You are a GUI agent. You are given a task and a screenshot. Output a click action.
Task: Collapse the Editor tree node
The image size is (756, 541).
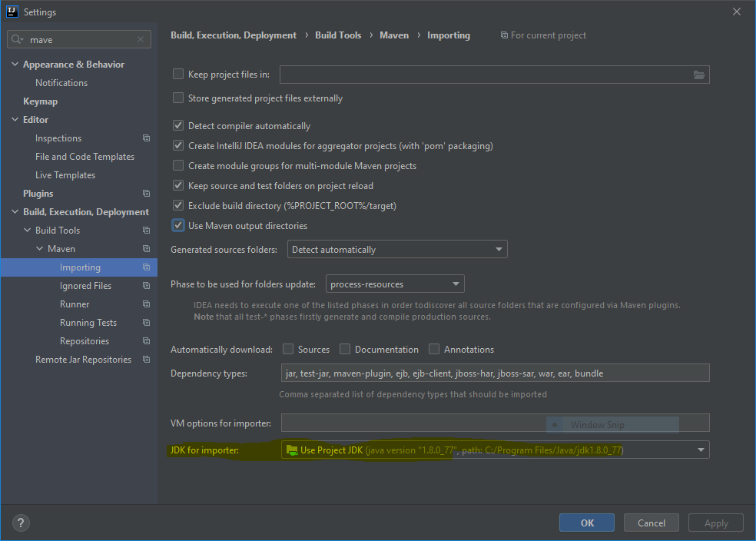pos(15,119)
